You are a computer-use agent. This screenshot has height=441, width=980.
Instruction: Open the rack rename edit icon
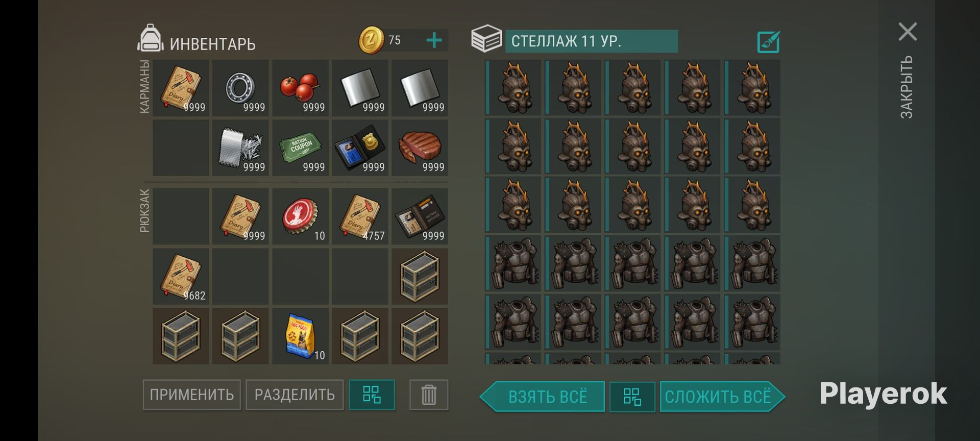click(768, 42)
